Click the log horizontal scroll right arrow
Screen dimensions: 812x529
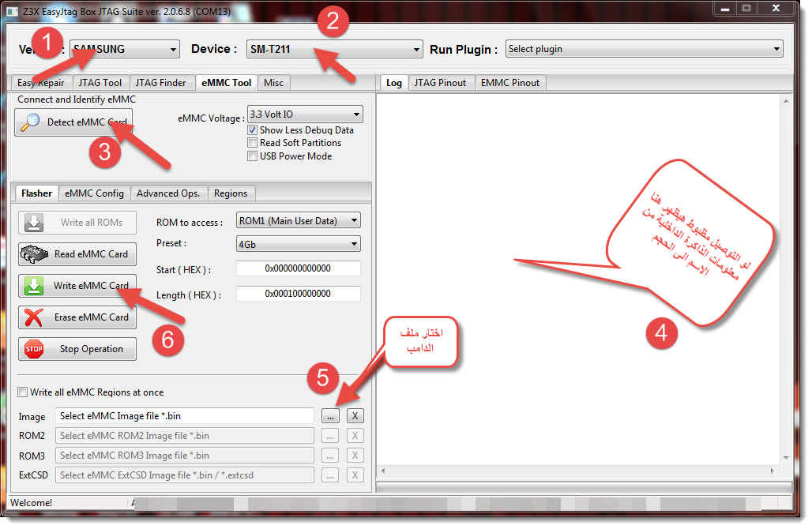pyautogui.click(x=773, y=471)
